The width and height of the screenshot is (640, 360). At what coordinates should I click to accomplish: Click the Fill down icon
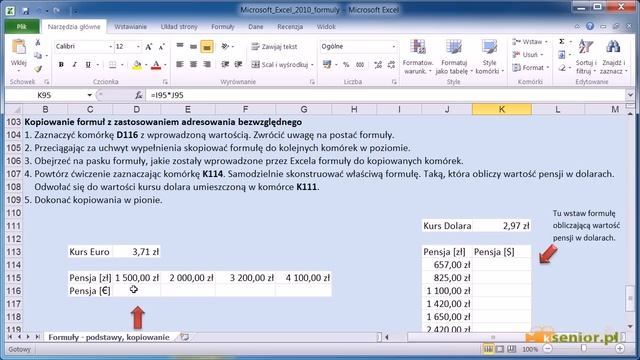(x=562, y=55)
